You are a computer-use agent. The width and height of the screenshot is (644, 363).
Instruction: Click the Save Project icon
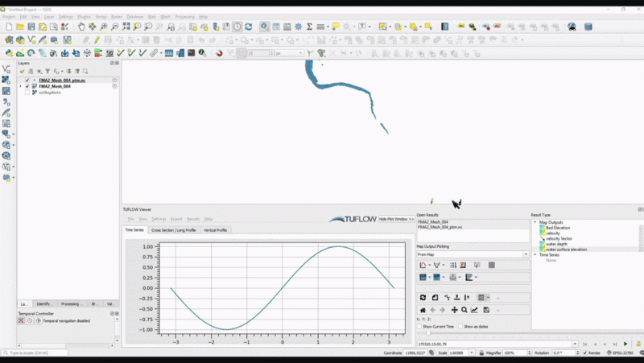pyautogui.click(x=31, y=27)
